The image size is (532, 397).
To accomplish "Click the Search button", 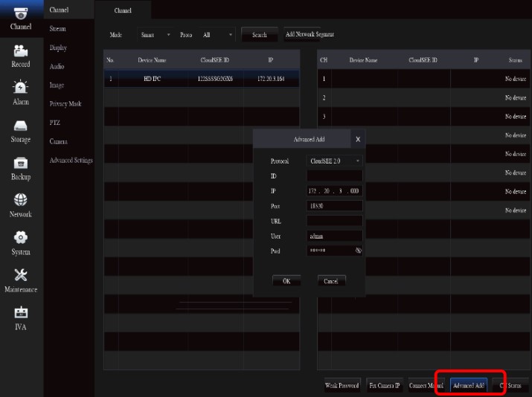I will [259, 35].
